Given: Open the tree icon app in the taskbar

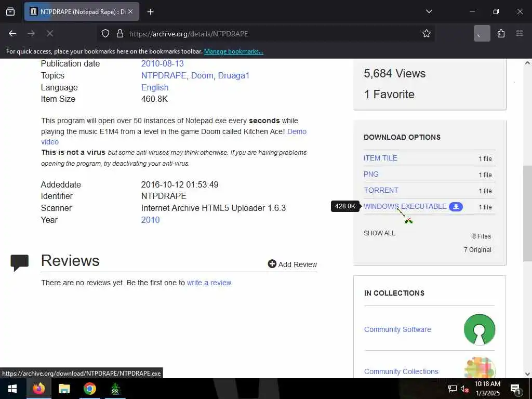Looking at the screenshot, I should coord(115,389).
